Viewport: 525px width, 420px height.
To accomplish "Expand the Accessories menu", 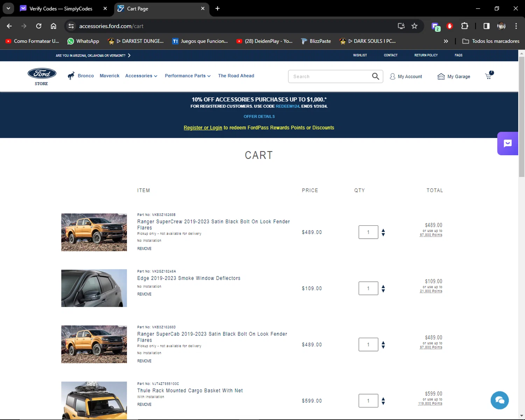I will (141, 76).
